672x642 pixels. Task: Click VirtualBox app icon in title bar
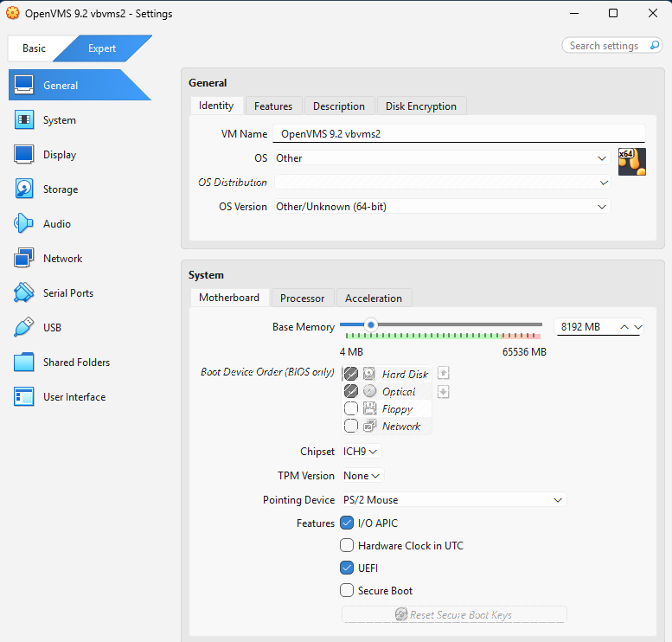pos(12,13)
